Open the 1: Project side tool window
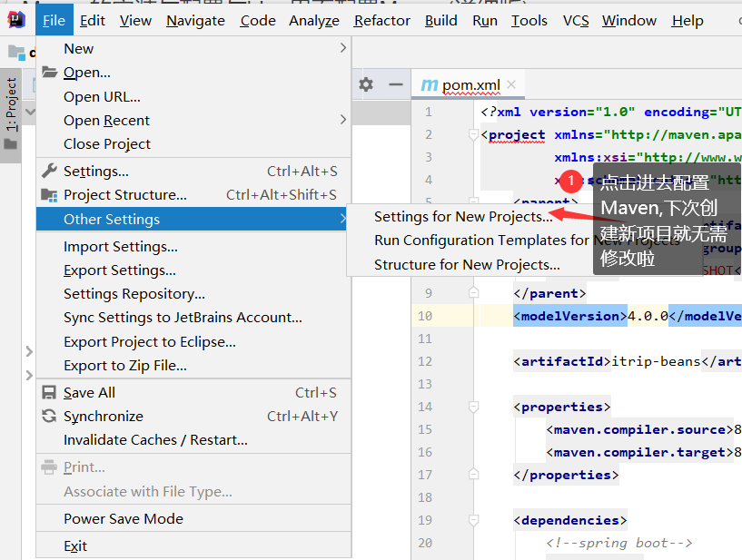This screenshot has height=560, width=742. click(x=11, y=104)
